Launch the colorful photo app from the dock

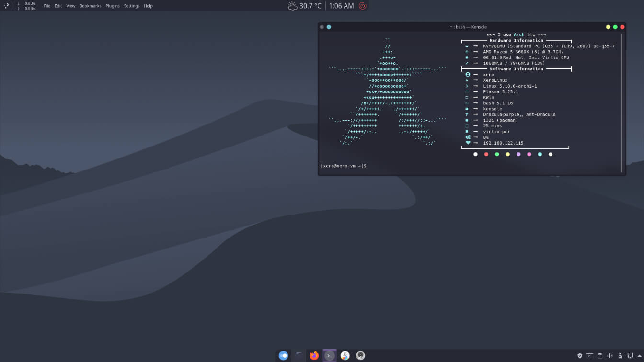pyautogui.click(x=345, y=355)
